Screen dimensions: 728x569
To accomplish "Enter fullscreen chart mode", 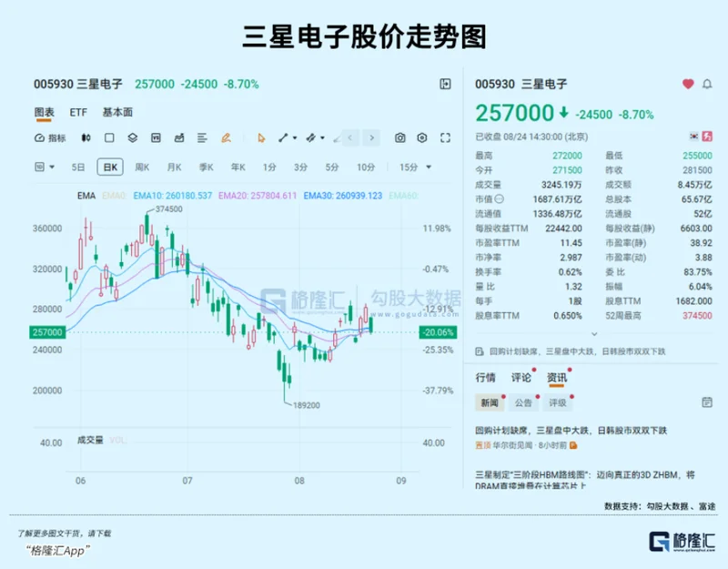I will [445, 138].
